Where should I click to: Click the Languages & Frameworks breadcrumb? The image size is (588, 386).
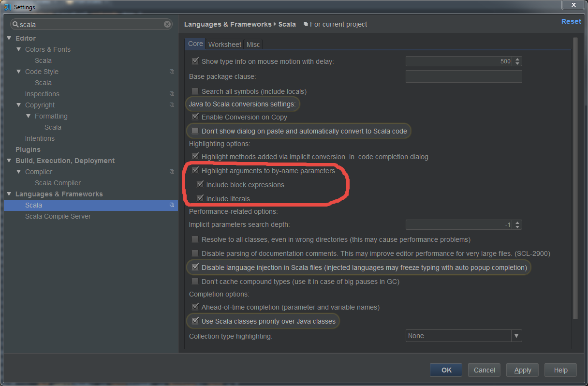228,24
